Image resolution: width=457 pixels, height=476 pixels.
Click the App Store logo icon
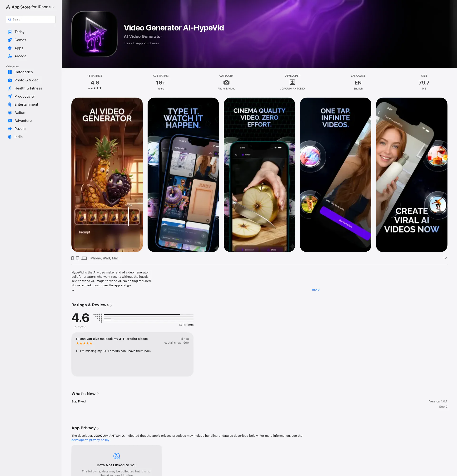coord(8,7)
